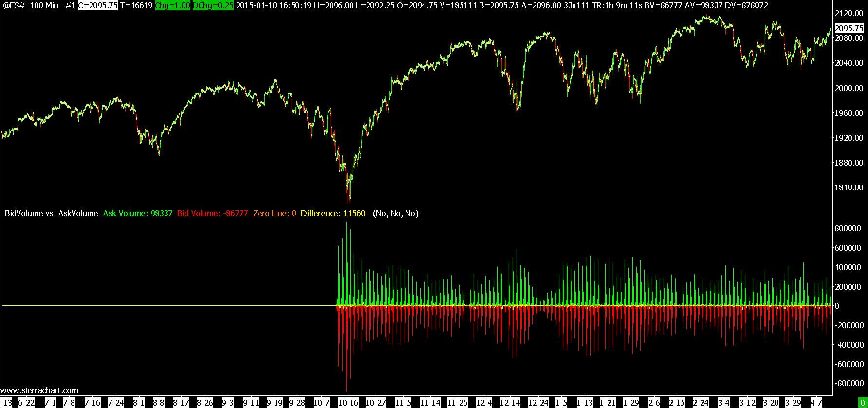Click the BidVolume vs. AskVolume study name

pyautogui.click(x=52, y=213)
